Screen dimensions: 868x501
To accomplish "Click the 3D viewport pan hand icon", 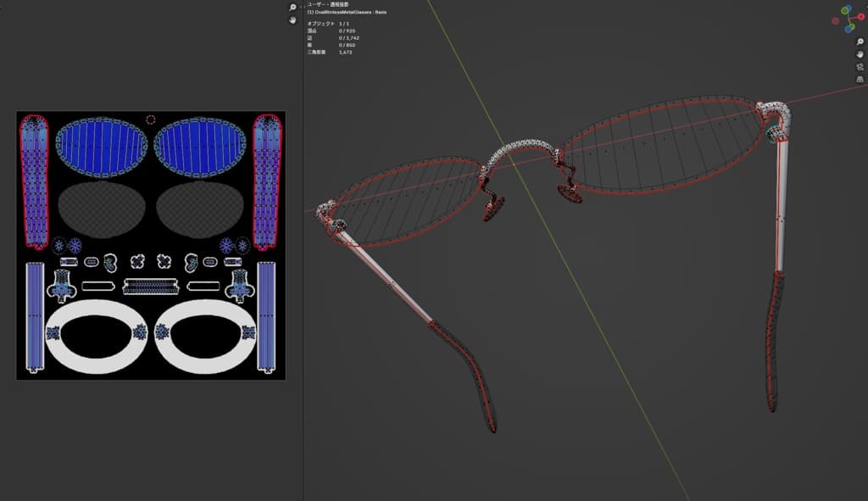I will tap(860, 53).
